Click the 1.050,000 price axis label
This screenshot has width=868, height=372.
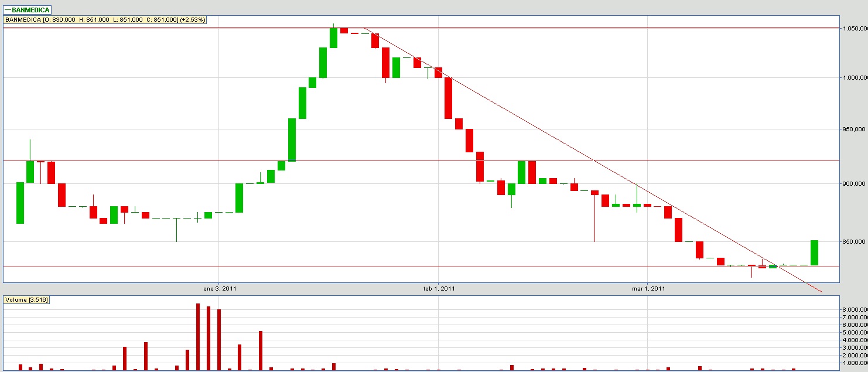tap(855, 28)
